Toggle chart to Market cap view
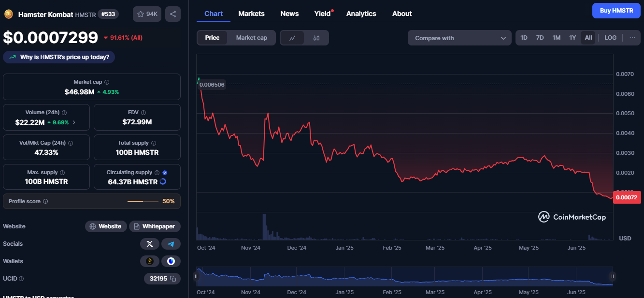Screen dimensions: 644x298 (x=251, y=38)
